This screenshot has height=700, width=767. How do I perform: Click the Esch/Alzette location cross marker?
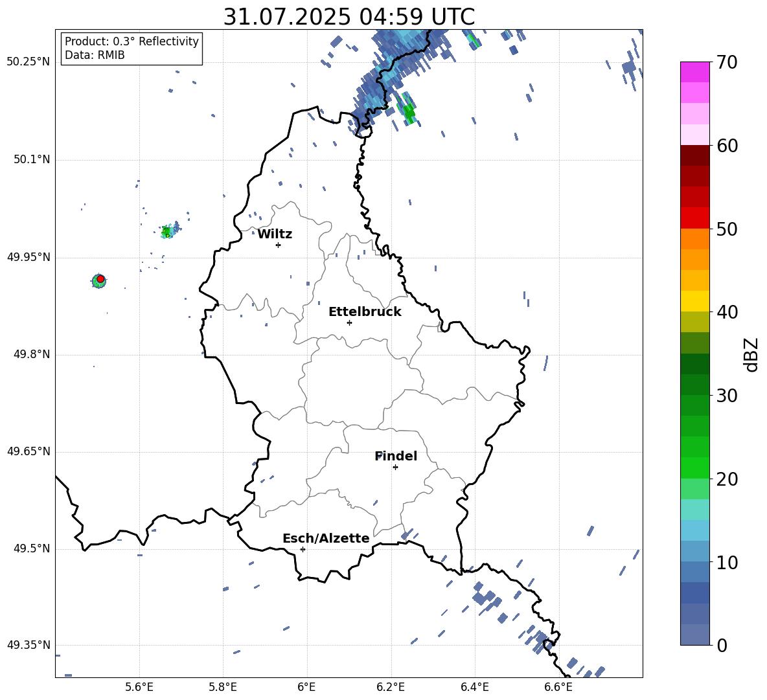(x=303, y=549)
